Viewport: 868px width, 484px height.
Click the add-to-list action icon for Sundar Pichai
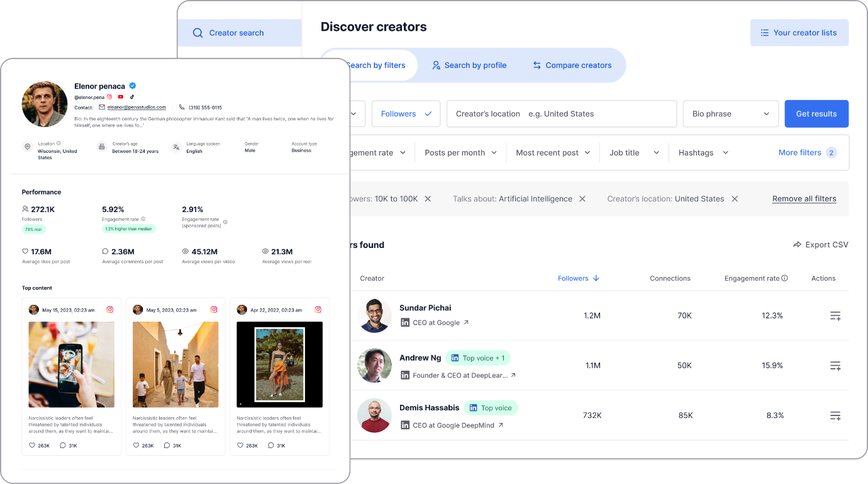835,315
